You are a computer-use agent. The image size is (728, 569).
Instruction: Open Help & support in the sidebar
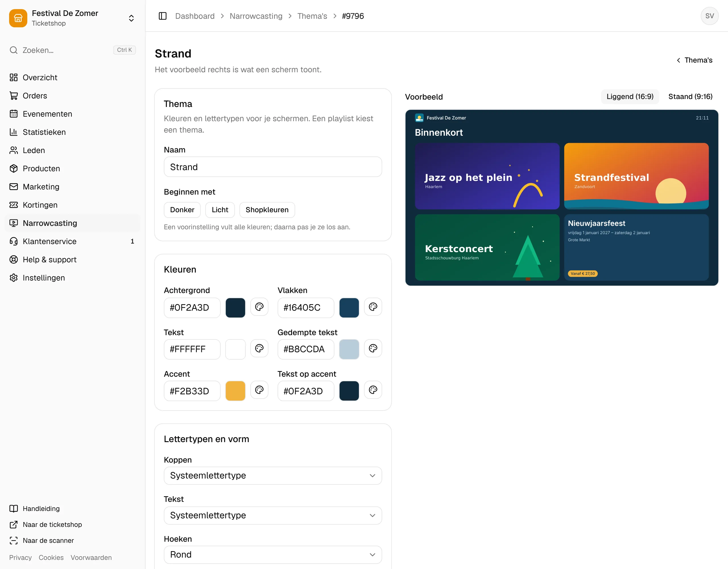coord(73,259)
